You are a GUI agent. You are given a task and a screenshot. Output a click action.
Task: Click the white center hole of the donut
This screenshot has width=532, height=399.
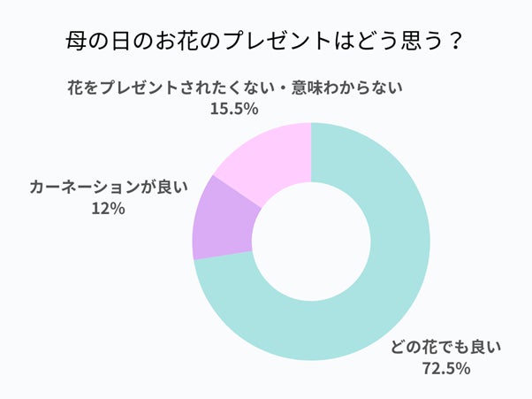tap(311, 242)
